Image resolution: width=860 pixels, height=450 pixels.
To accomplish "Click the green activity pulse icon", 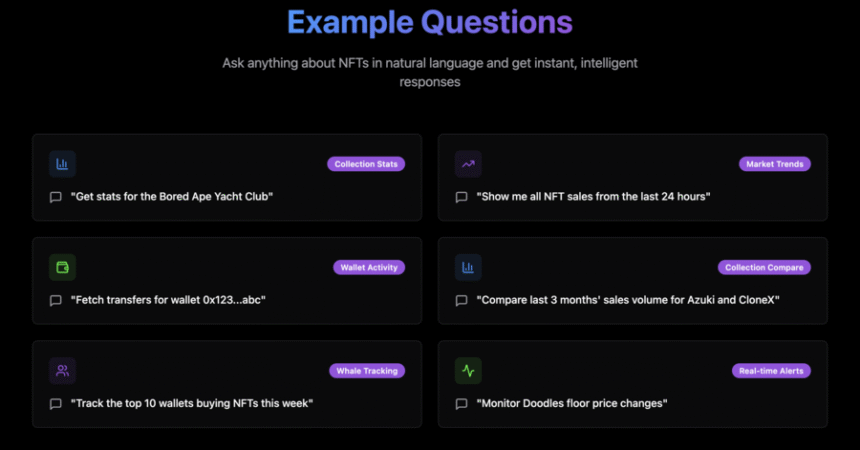I will tap(468, 371).
